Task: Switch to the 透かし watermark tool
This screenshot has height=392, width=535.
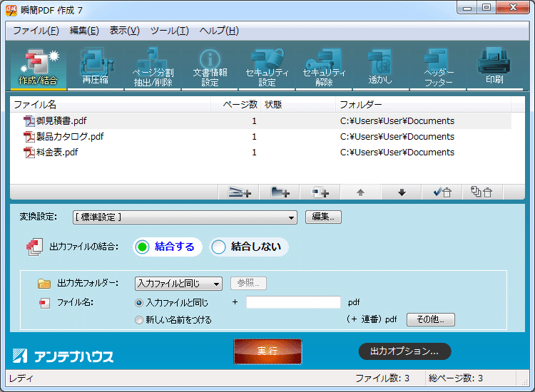Action: point(380,68)
